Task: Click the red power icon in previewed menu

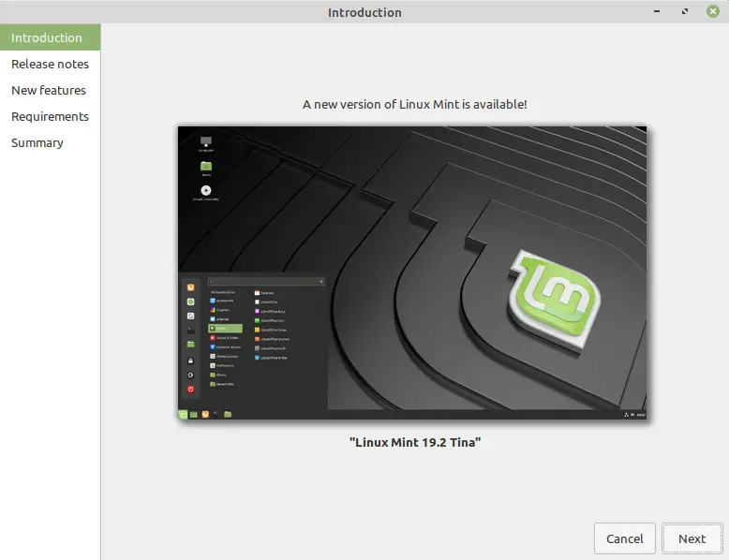Action: [x=190, y=390]
